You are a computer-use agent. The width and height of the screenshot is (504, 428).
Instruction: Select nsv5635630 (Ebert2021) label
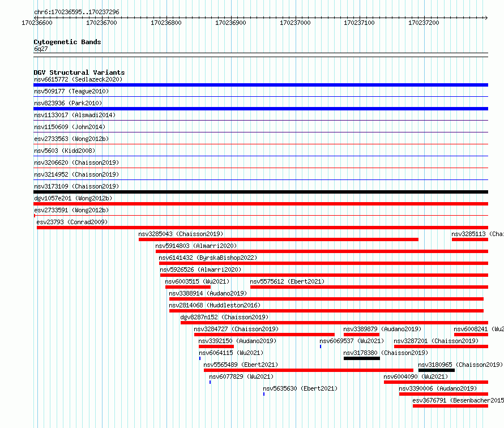click(x=300, y=388)
